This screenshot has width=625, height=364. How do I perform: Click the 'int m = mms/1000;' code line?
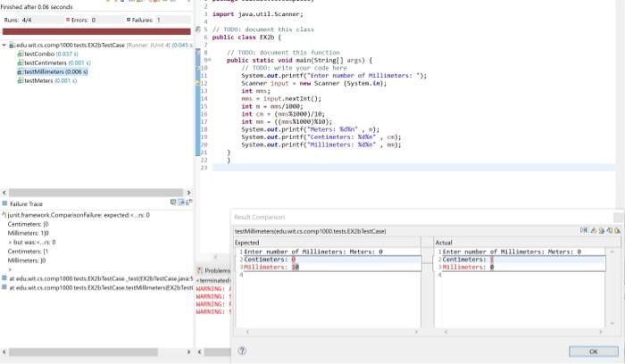pyautogui.click(x=272, y=106)
